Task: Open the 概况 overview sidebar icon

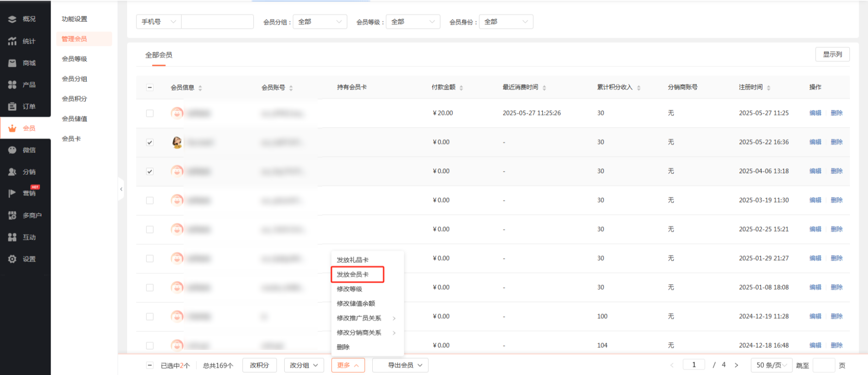Action: click(13, 19)
